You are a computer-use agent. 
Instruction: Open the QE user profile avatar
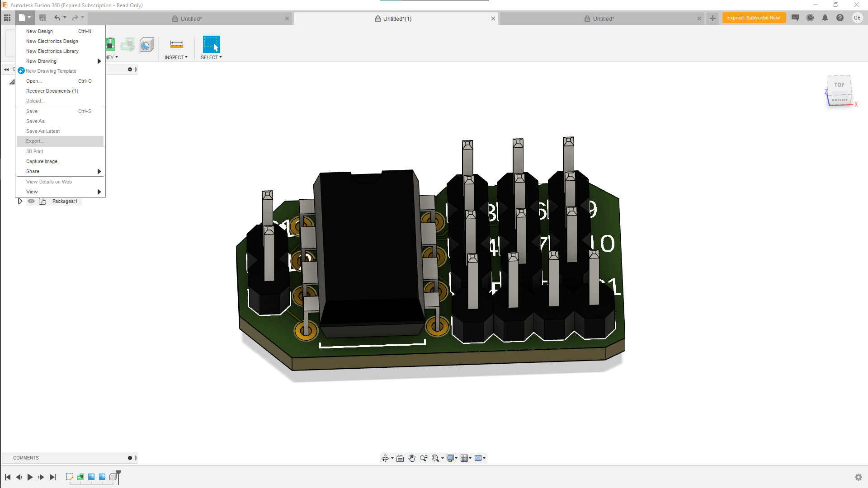tap(857, 18)
